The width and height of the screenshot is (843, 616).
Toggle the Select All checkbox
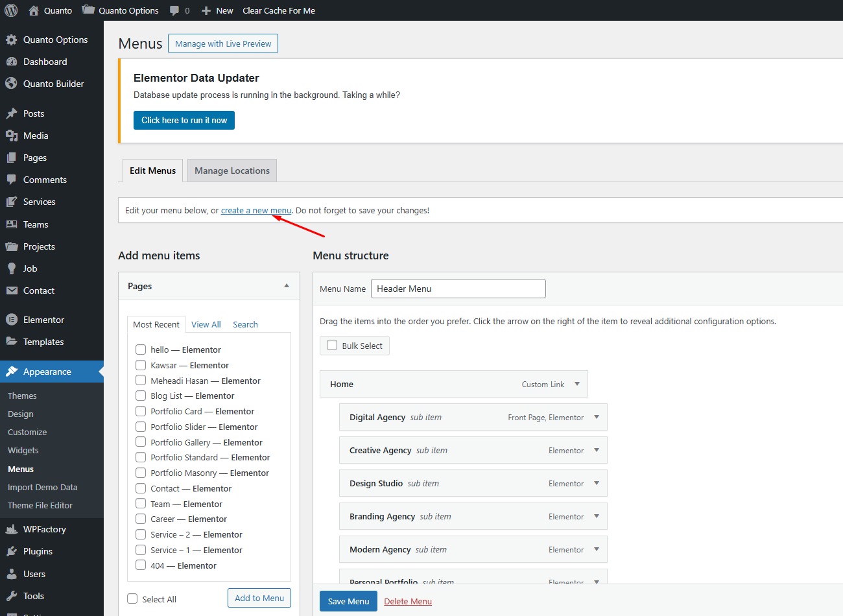click(x=133, y=599)
